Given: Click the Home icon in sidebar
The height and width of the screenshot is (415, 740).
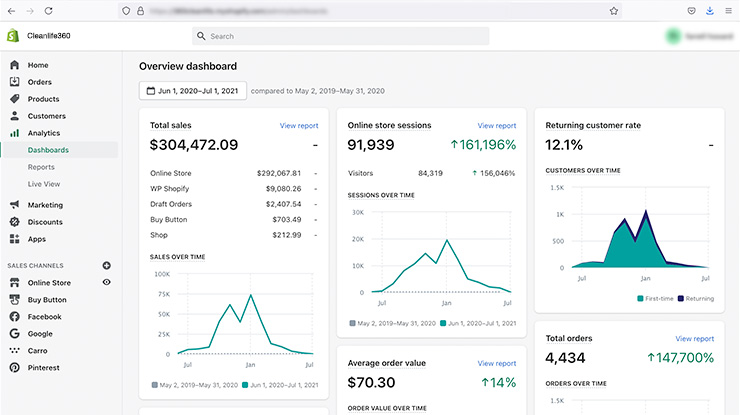Looking at the screenshot, I should tap(14, 65).
